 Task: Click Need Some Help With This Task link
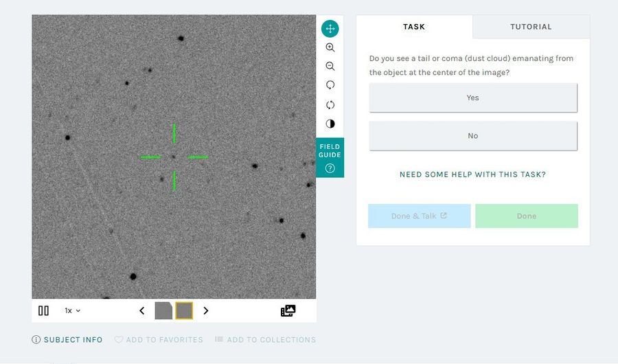tap(472, 174)
